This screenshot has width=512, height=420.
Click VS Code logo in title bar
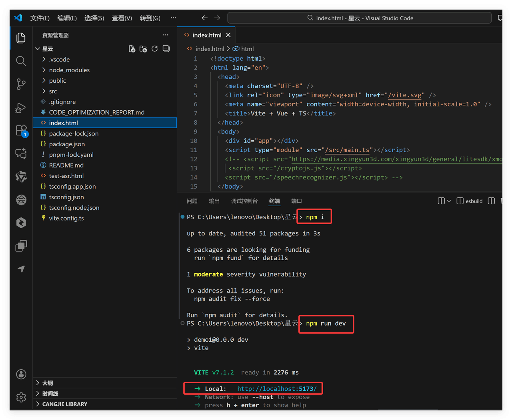18,18
